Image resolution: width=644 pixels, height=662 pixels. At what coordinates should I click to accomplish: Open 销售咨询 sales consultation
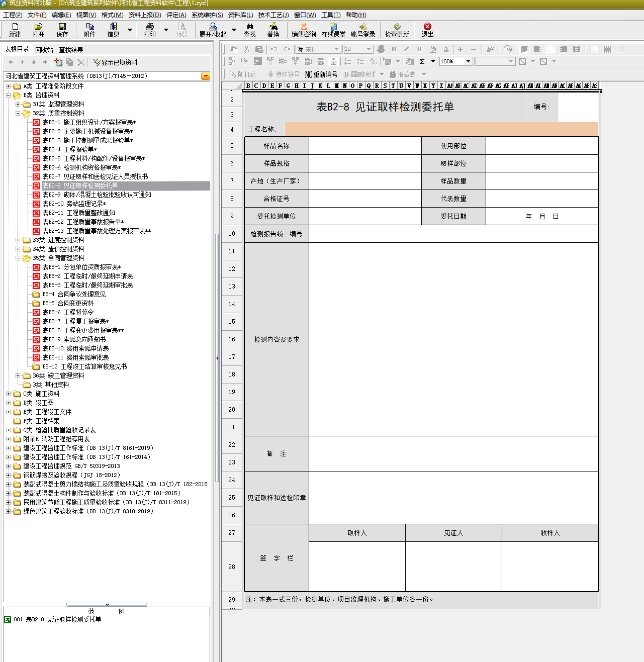point(304,30)
